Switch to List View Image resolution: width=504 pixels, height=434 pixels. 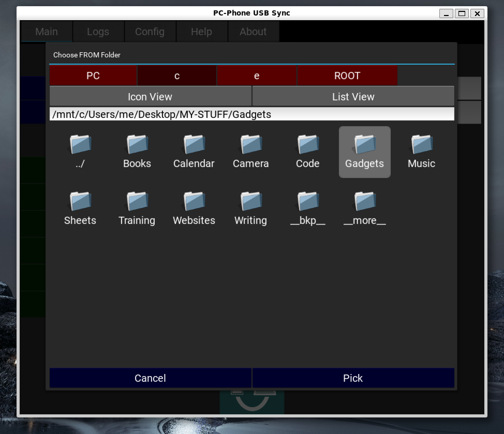[x=353, y=96]
